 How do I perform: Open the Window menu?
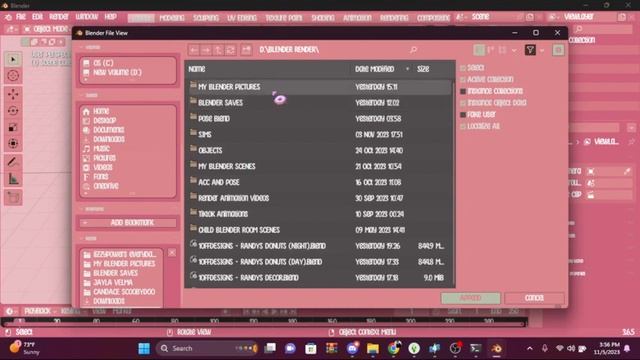(x=87, y=17)
